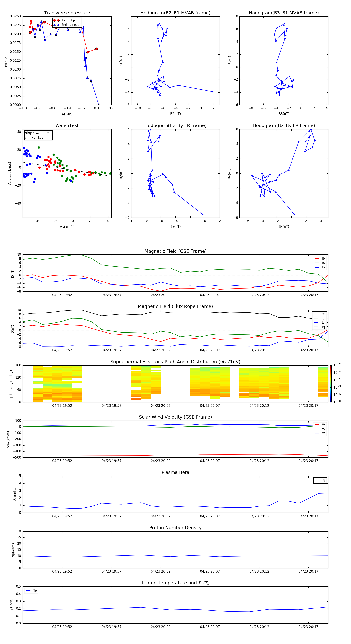Click the "V_A(km/s)" x-axis label

(x=67, y=227)
